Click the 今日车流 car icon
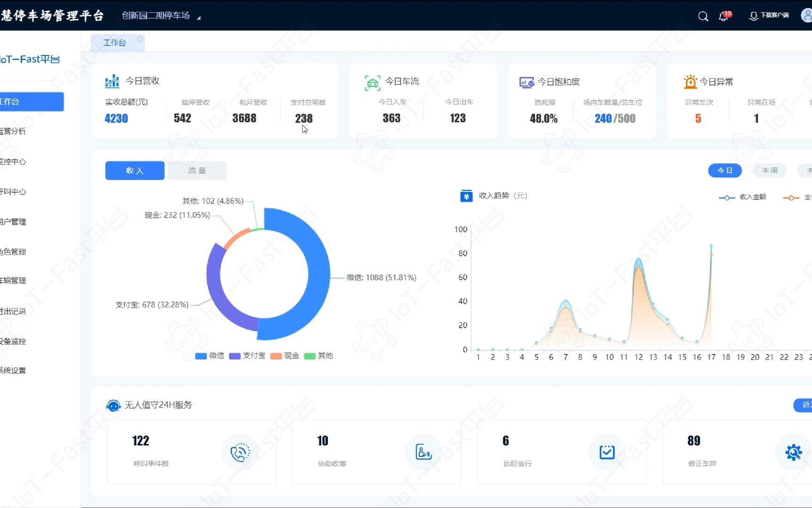This screenshot has height=508, width=812. click(373, 83)
